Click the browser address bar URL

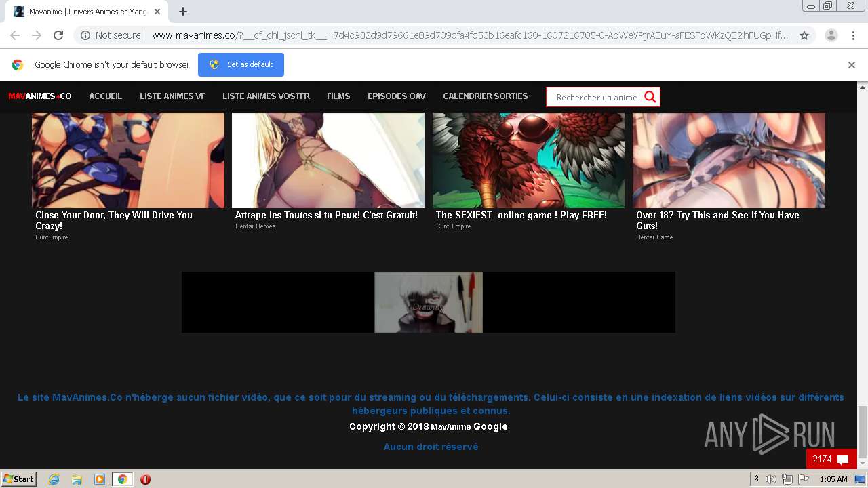pyautogui.click(x=469, y=35)
